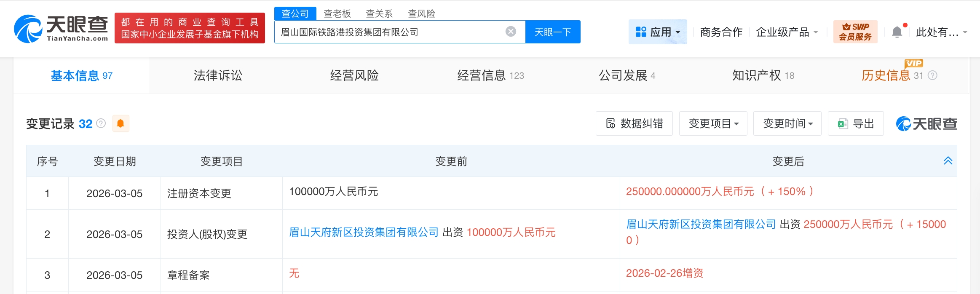This screenshot has height=294, width=980.
Task: Expand the 变更时间 dropdown filter
Action: coord(787,123)
